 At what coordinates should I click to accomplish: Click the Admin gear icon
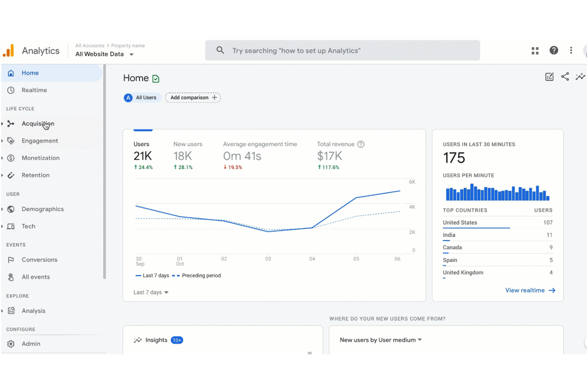(11, 344)
